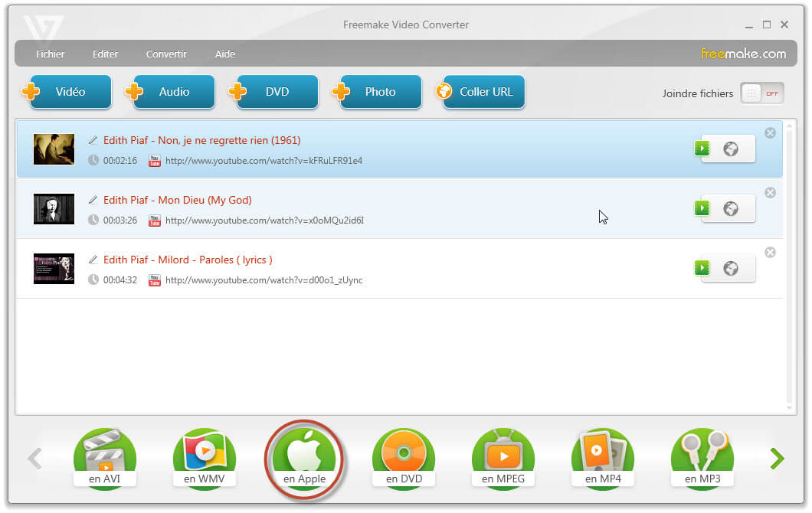The height and width of the screenshot is (513, 812).
Task: Click the 00:03:26 duration
Action: tap(120, 221)
